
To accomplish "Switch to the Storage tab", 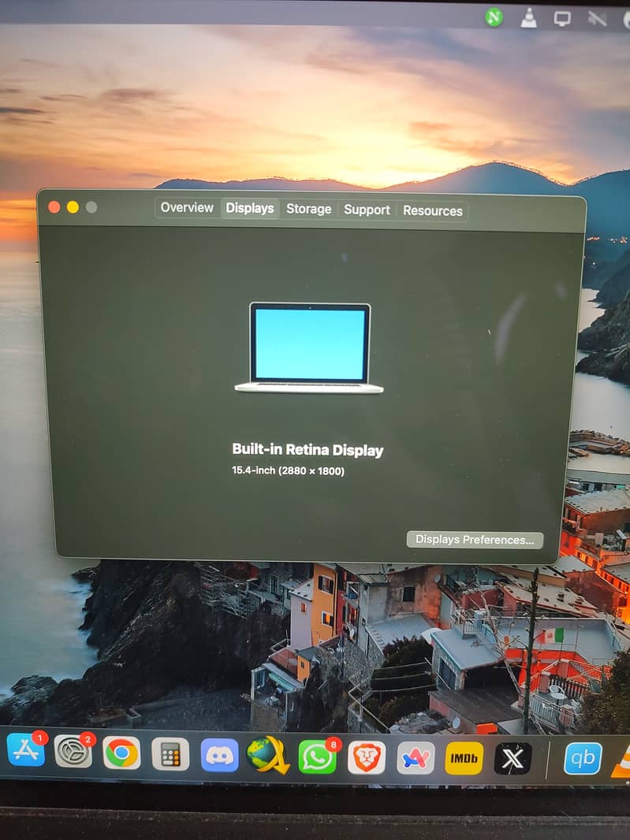I will coord(308,209).
